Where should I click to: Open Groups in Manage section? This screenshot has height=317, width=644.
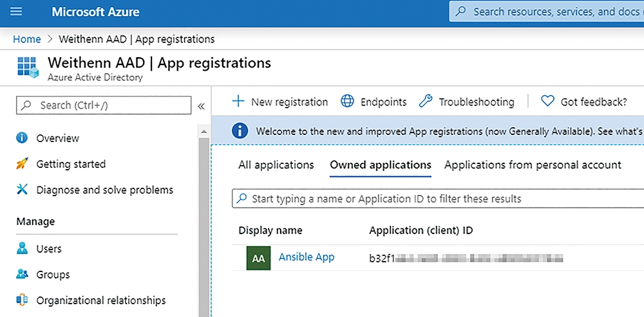pos(53,275)
